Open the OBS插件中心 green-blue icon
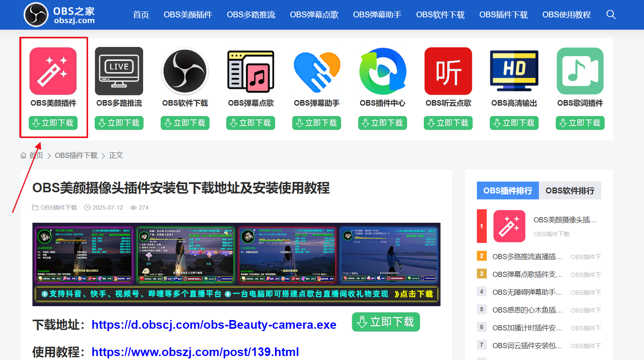 pyautogui.click(x=382, y=71)
